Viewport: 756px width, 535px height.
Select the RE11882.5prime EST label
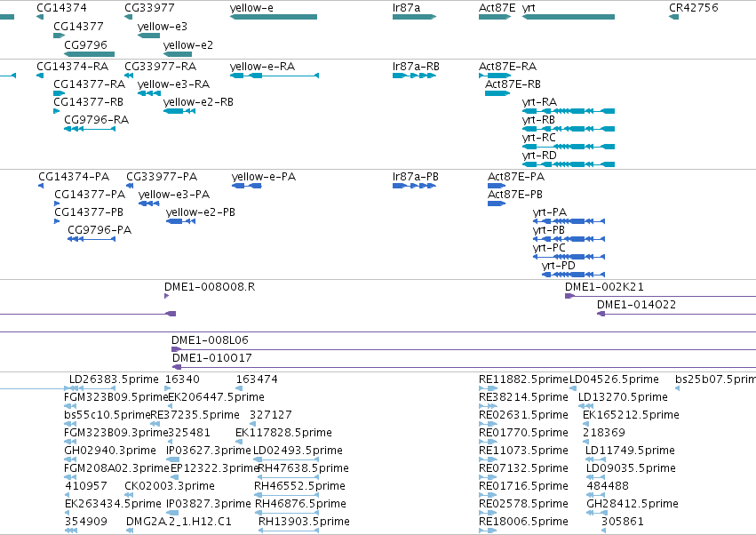click(x=523, y=379)
